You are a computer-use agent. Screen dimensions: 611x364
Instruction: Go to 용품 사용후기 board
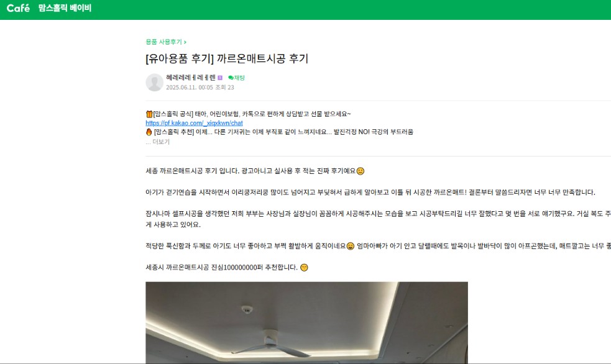click(165, 42)
